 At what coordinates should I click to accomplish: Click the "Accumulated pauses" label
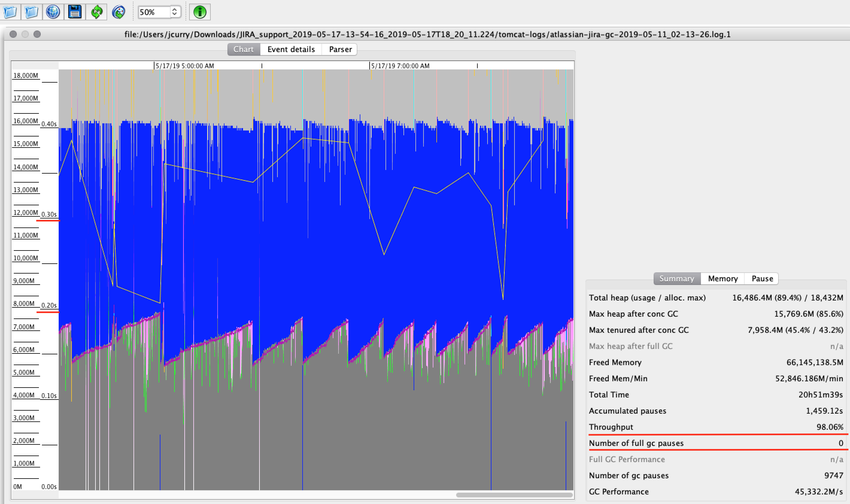[627, 411]
